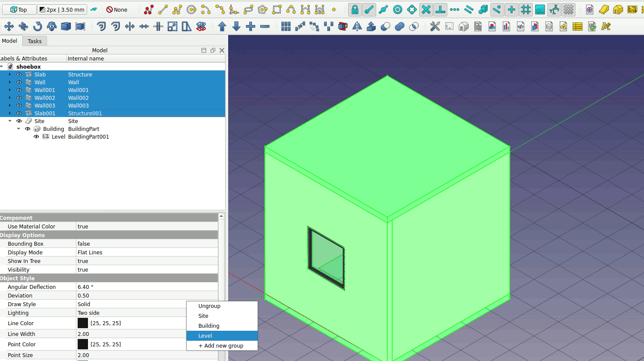The image size is (644, 361).
Task: Expand the Slab tree item arrow
Action: click(10, 75)
